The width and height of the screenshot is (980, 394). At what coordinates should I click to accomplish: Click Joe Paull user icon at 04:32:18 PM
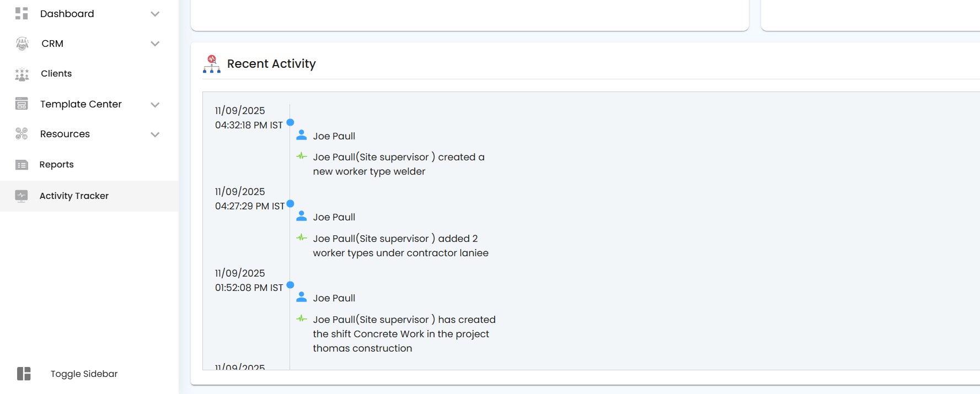[302, 135]
